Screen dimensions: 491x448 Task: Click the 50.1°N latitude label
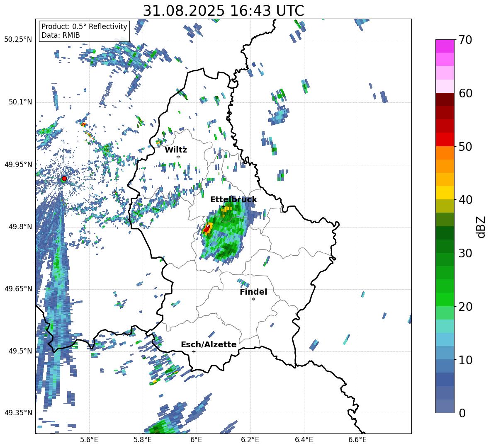[x=20, y=102]
